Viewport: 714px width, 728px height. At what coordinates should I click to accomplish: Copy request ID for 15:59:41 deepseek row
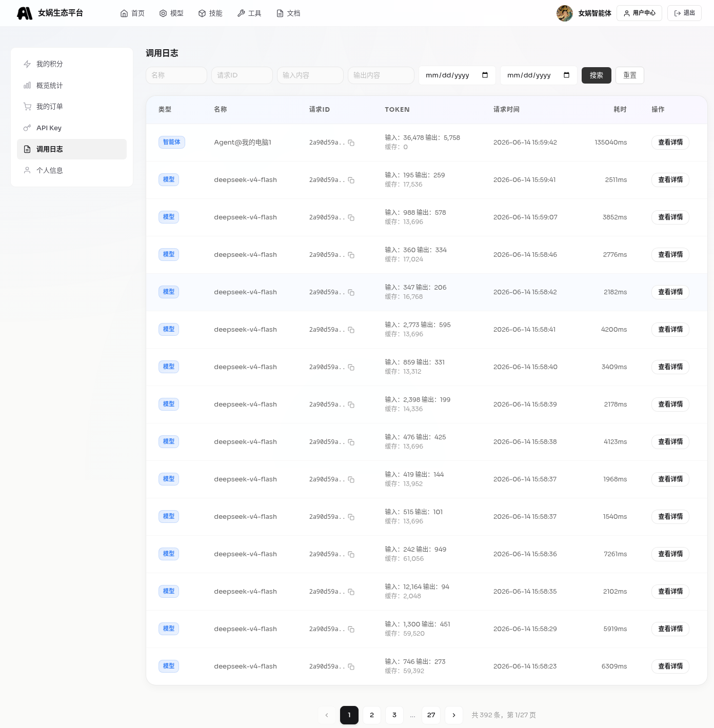[351, 180]
